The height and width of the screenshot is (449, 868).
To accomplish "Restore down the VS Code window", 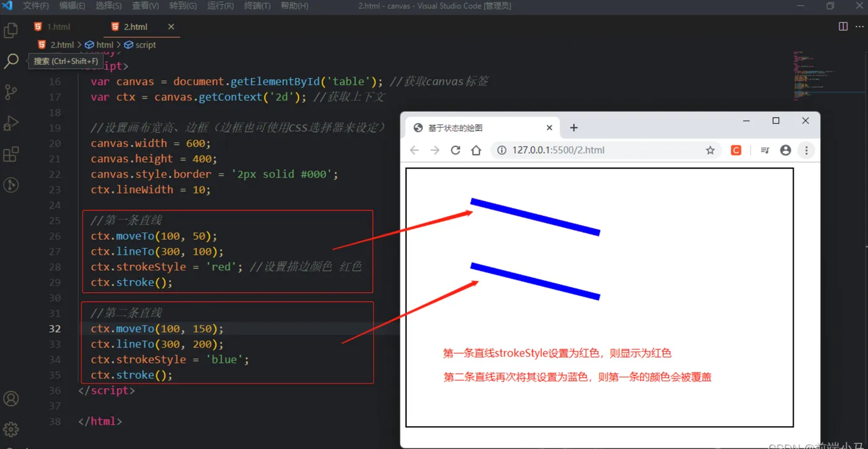I will click(830, 6).
